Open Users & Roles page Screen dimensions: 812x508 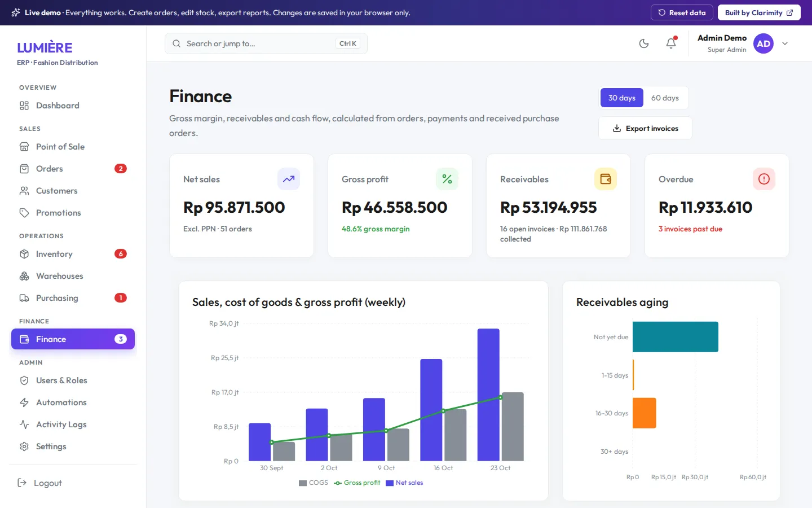(73, 380)
